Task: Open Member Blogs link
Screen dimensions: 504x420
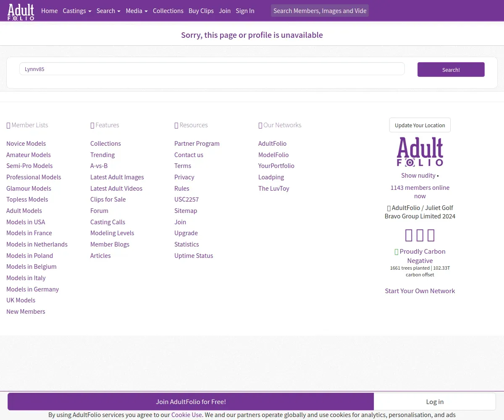Action: click(110, 244)
